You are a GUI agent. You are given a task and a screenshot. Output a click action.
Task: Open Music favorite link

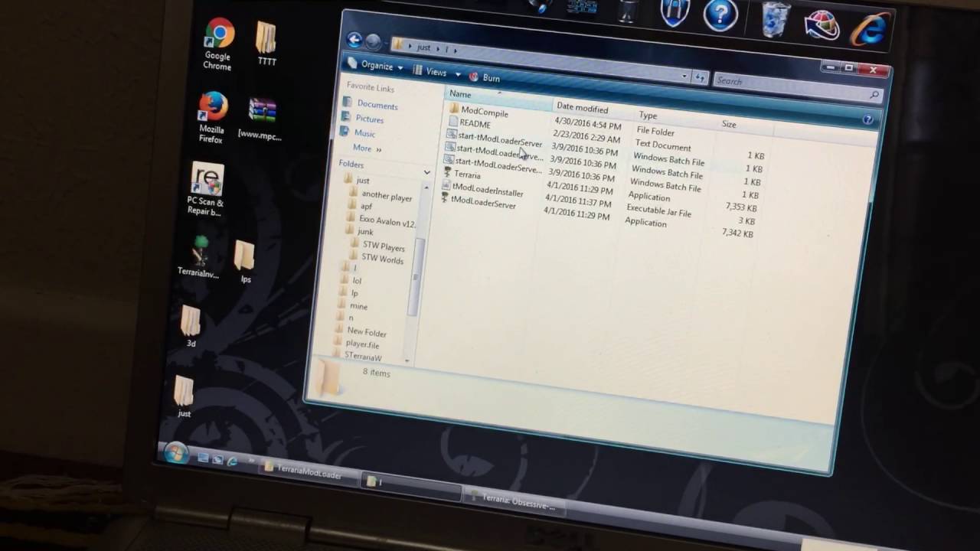pyautogui.click(x=358, y=132)
